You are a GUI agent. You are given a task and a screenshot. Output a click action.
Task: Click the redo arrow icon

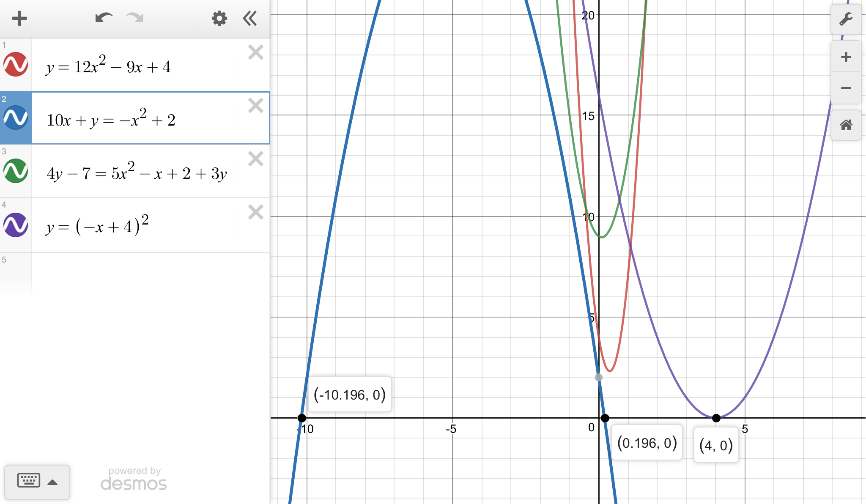pyautogui.click(x=135, y=18)
